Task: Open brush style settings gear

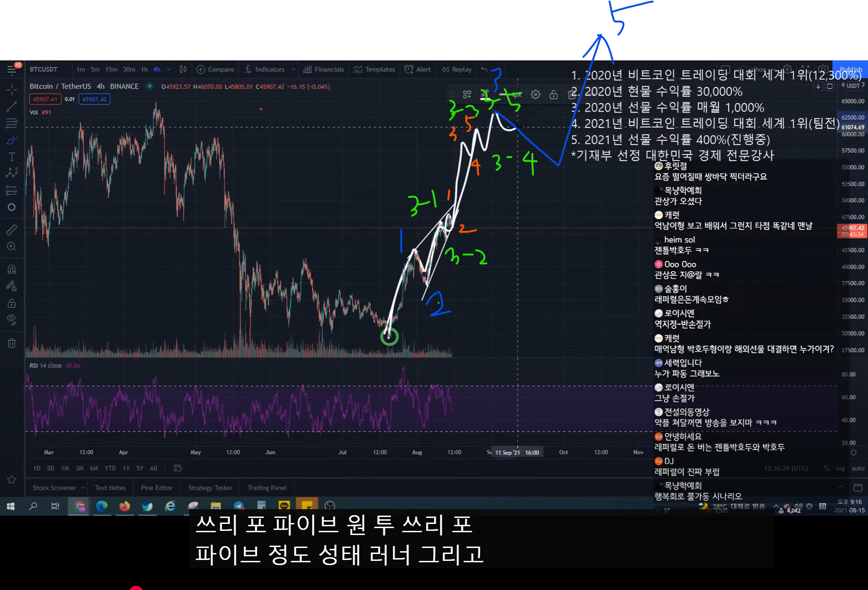Action: click(536, 94)
